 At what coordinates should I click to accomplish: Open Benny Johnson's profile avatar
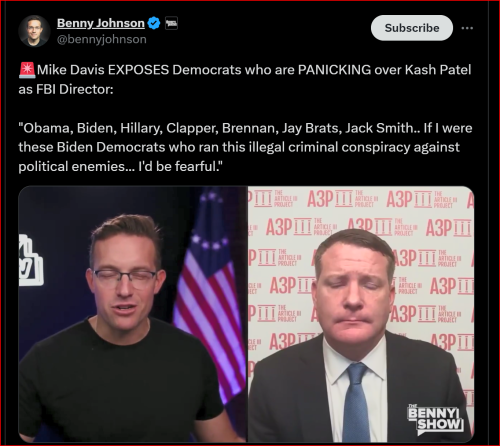coord(34,31)
